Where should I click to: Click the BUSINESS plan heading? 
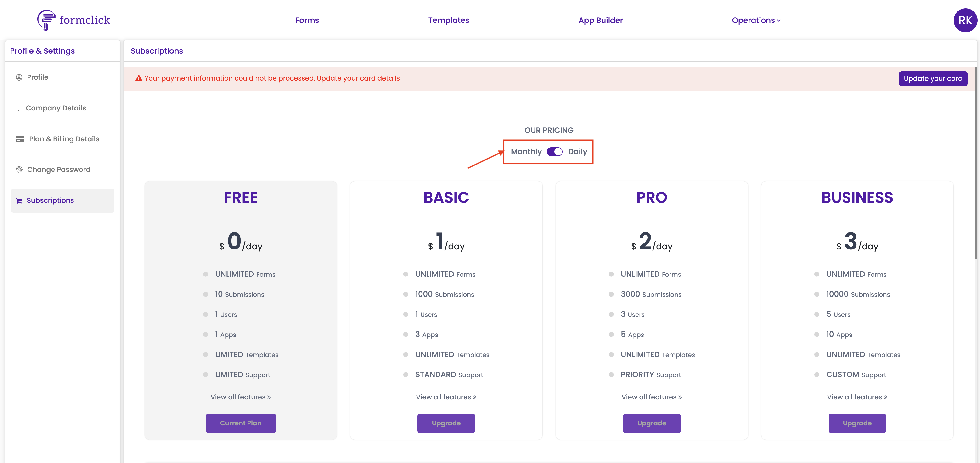tap(857, 198)
